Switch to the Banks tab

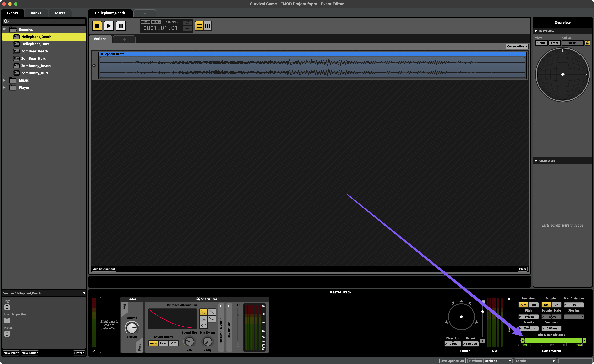point(36,13)
